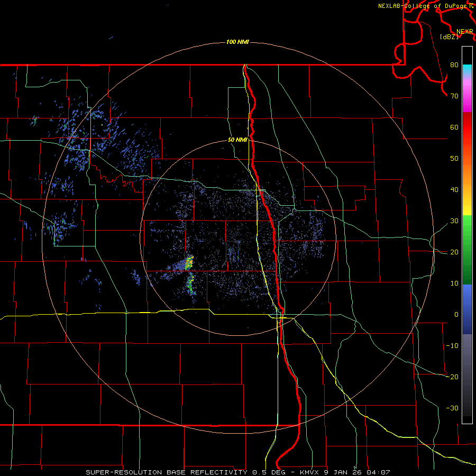Click the "60" value on dBZ scale
The height and width of the screenshot is (476, 476).
(454, 127)
